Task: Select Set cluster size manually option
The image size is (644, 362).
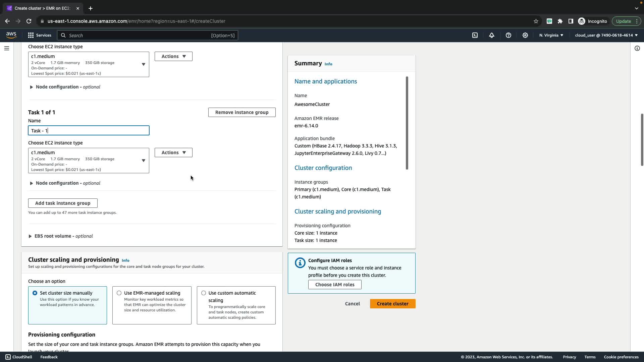Action: click(35, 293)
